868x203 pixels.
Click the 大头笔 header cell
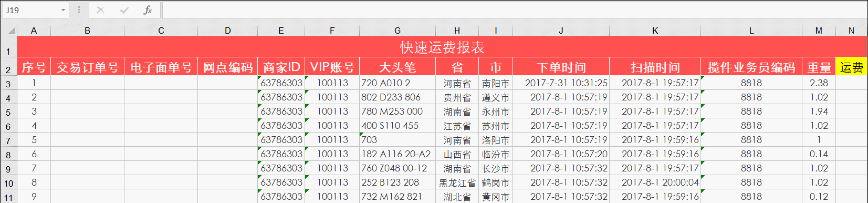tap(398, 67)
